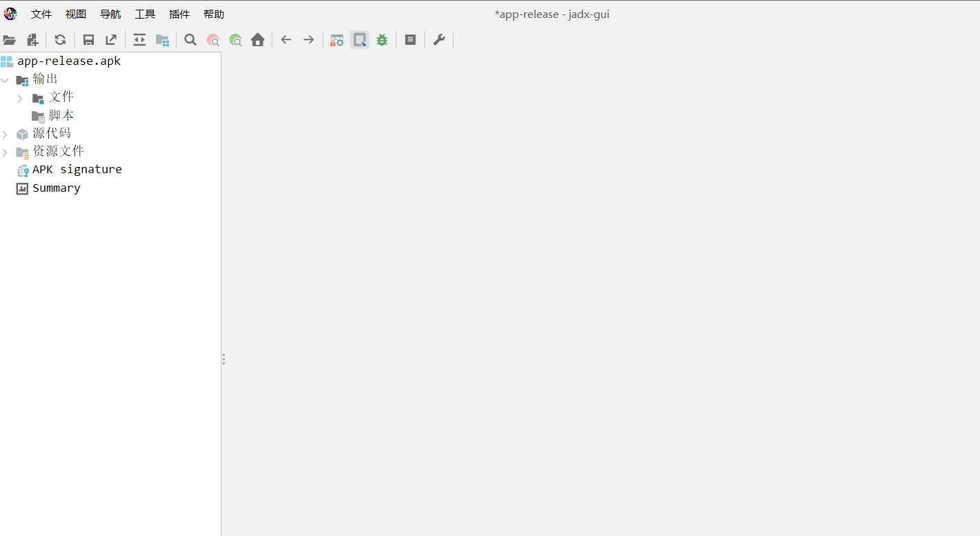The width and height of the screenshot is (980, 536).
Task: Toggle the flatten packages folder icon
Action: coord(162,40)
